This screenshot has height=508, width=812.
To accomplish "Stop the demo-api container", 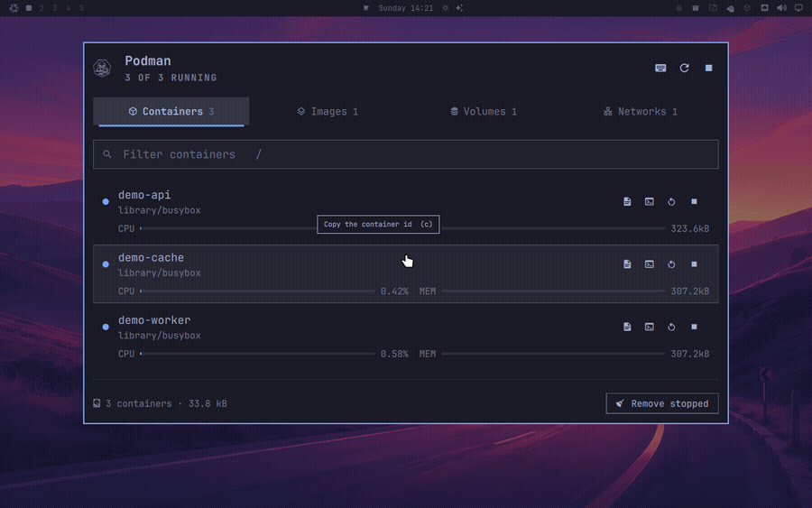I will pyautogui.click(x=694, y=201).
